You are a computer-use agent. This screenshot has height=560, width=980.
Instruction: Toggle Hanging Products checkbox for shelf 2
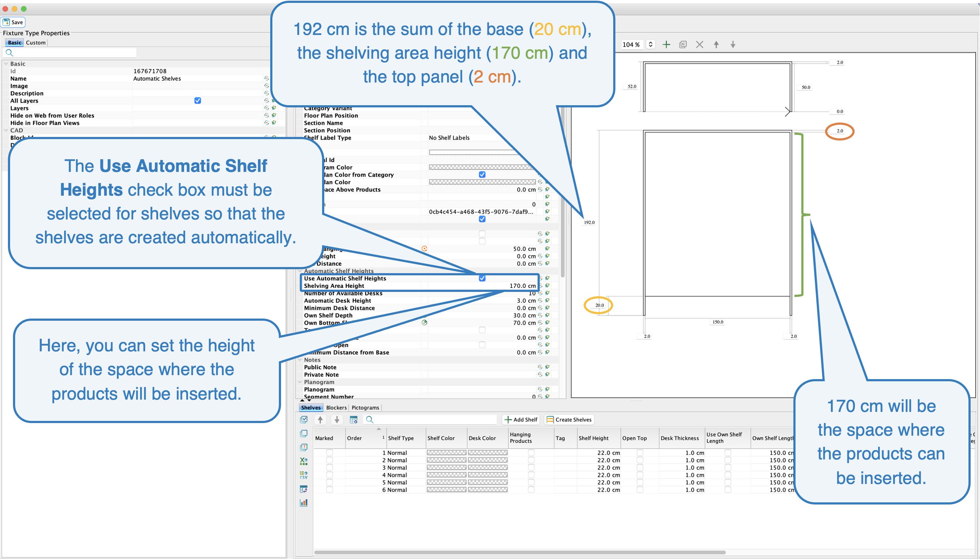click(531, 460)
